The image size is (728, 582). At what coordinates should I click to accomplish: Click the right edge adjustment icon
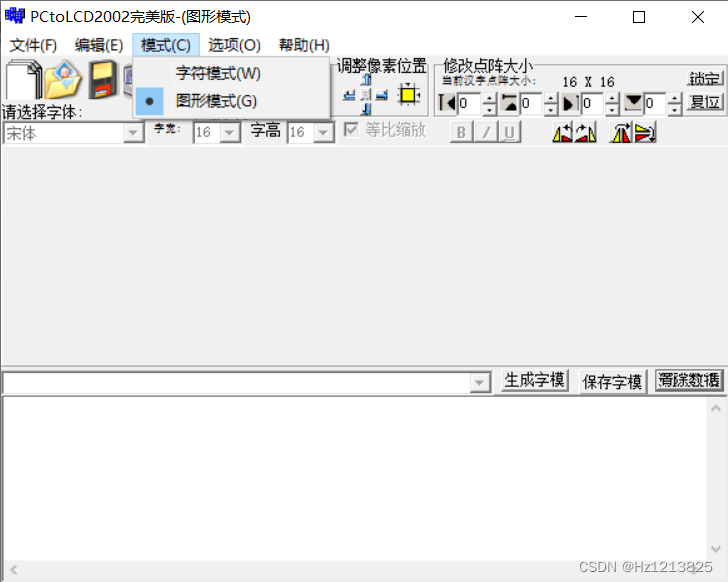(571, 103)
